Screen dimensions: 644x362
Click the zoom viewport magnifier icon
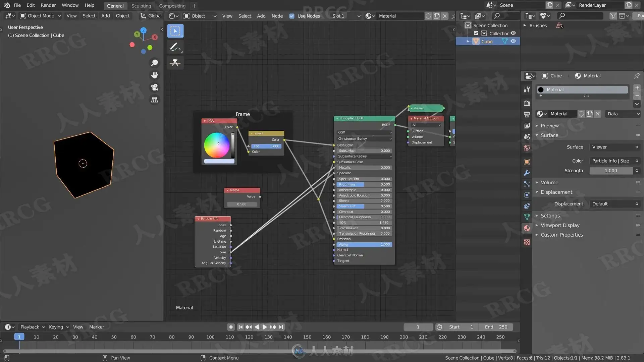[154, 63]
